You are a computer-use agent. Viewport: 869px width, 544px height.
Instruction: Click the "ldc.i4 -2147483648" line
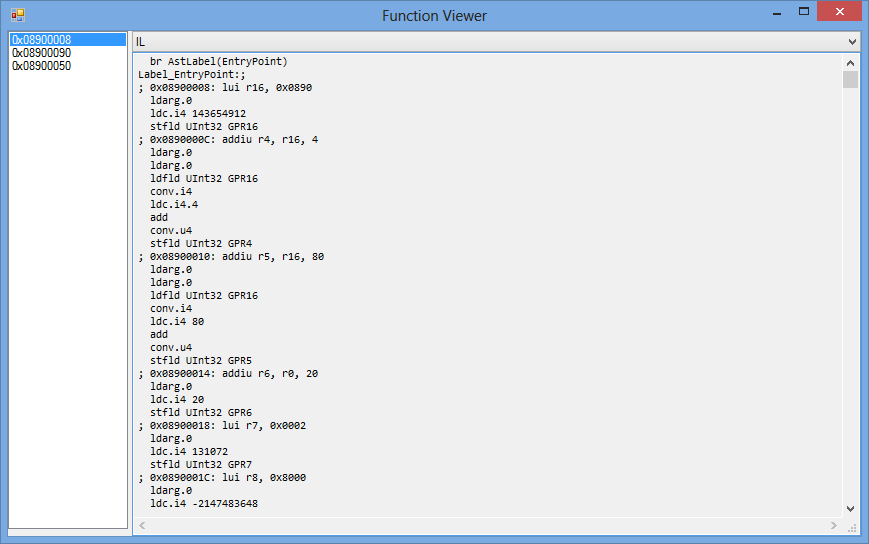click(204, 503)
